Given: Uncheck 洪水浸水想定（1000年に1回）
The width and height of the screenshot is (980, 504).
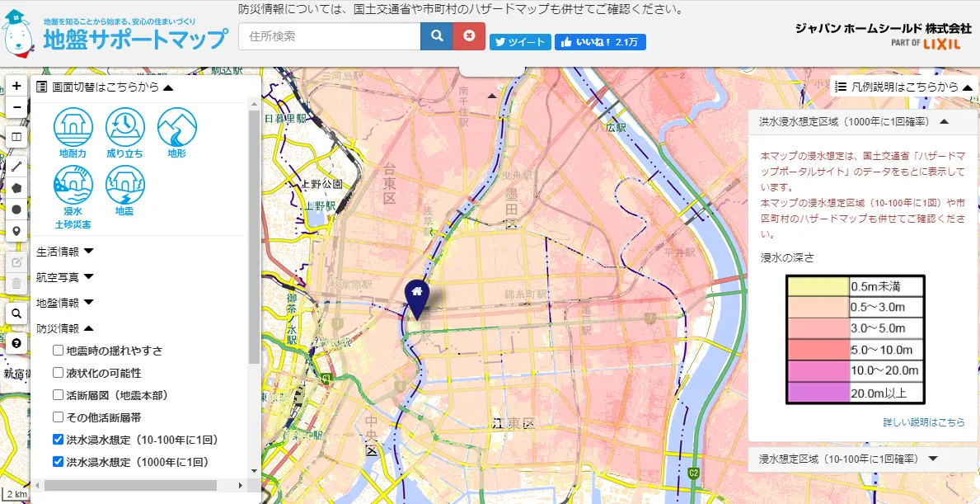Looking at the screenshot, I should click(x=59, y=462).
